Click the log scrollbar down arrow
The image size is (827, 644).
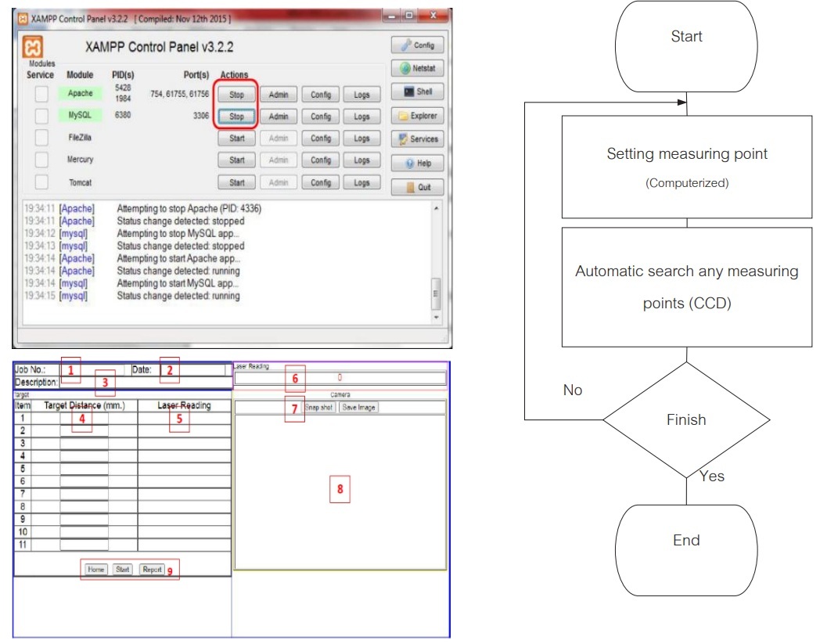coord(436,317)
